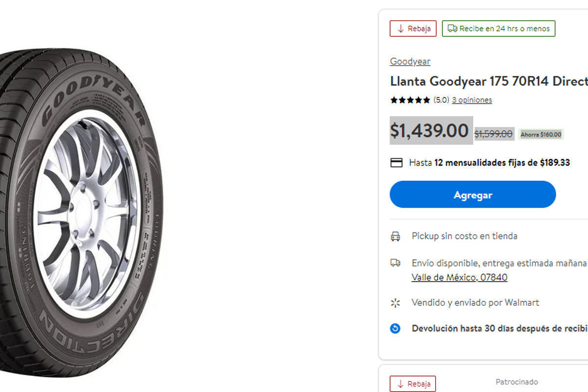Click the pickup vehicle icon beside Pickup sin costo
This screenshot has height=392, width=588.
395,236
